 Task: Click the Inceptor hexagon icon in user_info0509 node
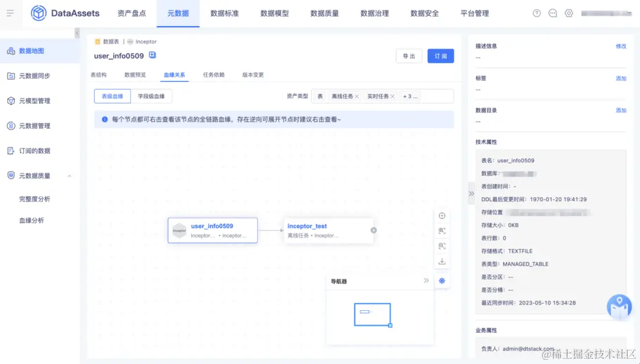[x=179, y=230]
